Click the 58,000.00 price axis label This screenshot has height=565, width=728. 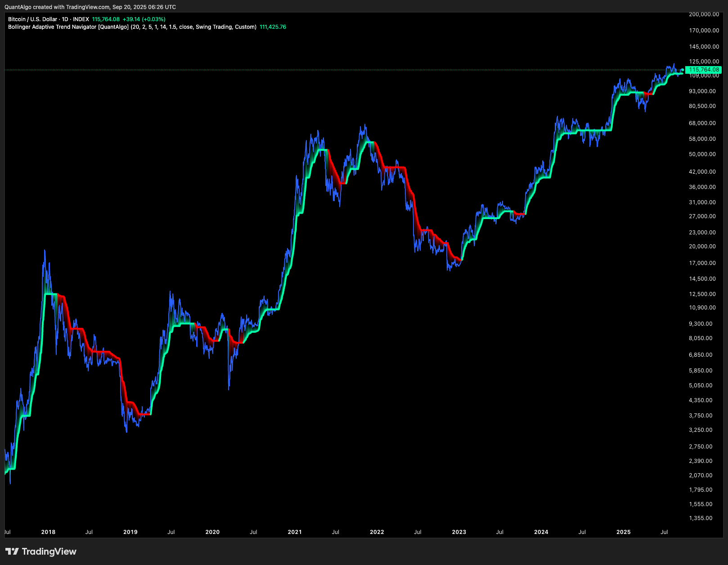(702, 139)
